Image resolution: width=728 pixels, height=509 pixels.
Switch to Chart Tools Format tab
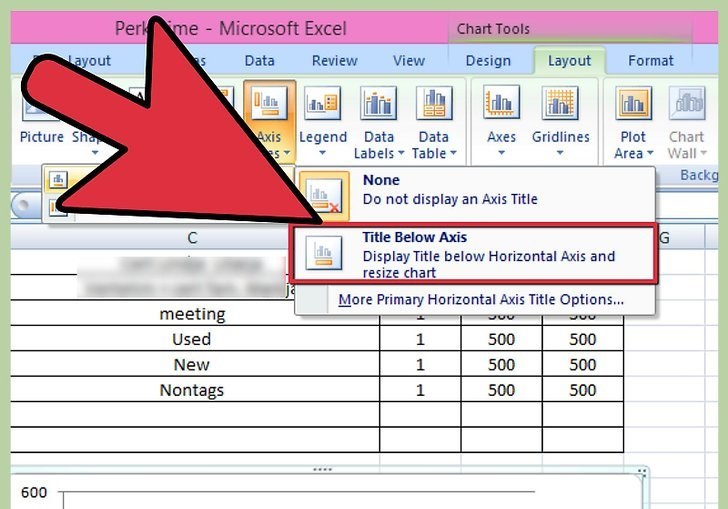tap(650, 61)
